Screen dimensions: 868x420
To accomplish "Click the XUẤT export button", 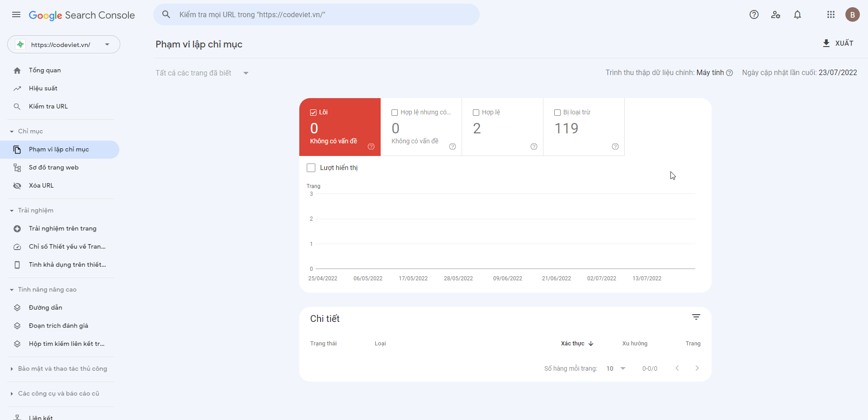I will tap(838, 43).
